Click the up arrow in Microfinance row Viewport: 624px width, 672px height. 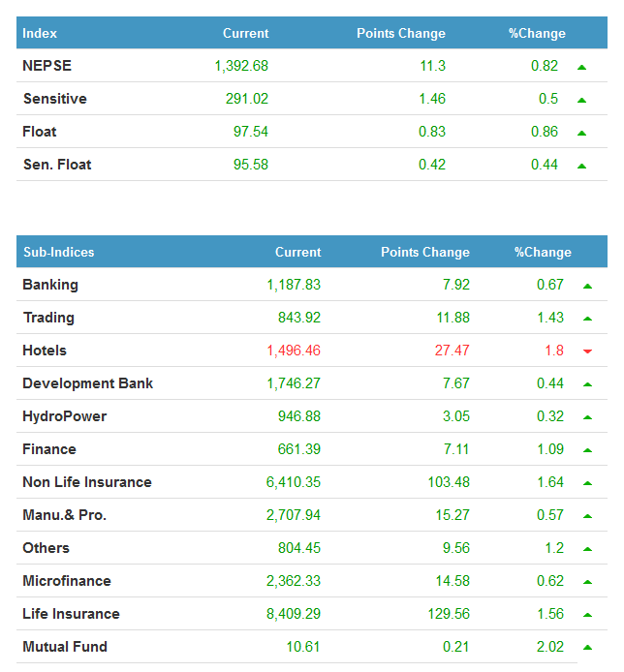pyautogui.click(x=587, y=582)
